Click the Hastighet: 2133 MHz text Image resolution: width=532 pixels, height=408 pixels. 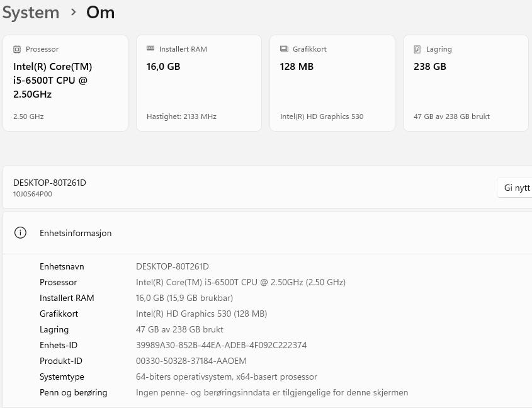pos(181,116)
